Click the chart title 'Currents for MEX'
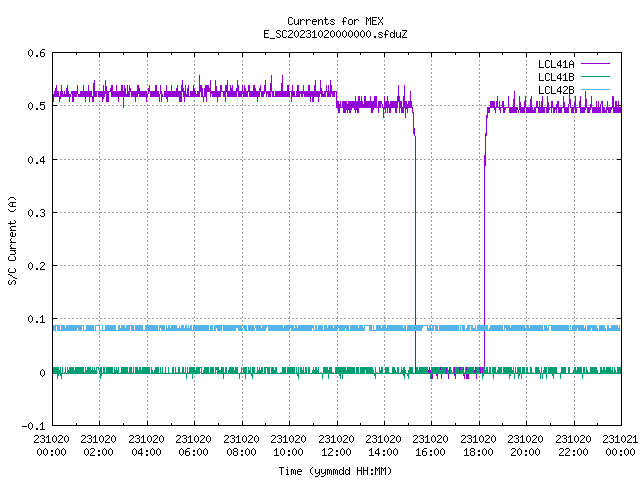 pos(335,21)
